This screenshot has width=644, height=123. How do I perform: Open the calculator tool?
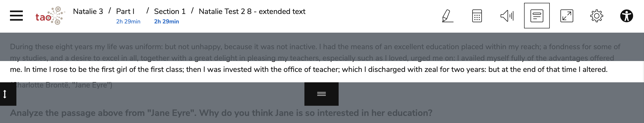click(477, 16)
